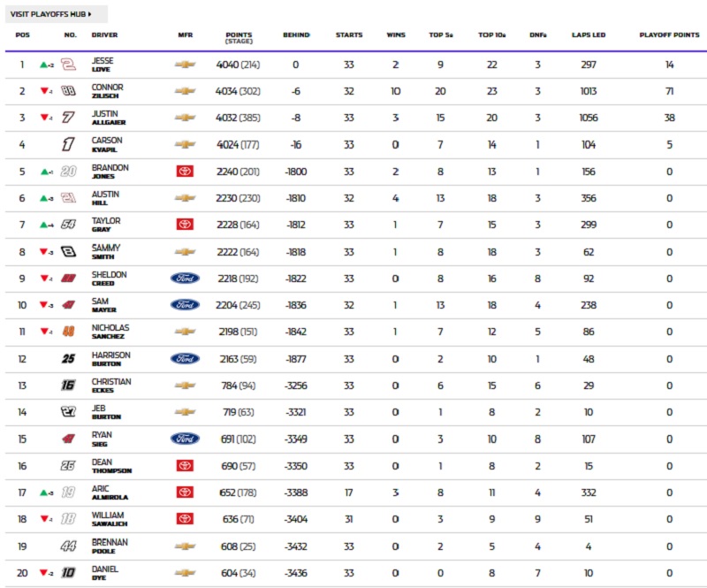Click Harrison Burton's number 25 car icon
The width and height of the screenshot is (707, 588).
(x=68, y=359)
